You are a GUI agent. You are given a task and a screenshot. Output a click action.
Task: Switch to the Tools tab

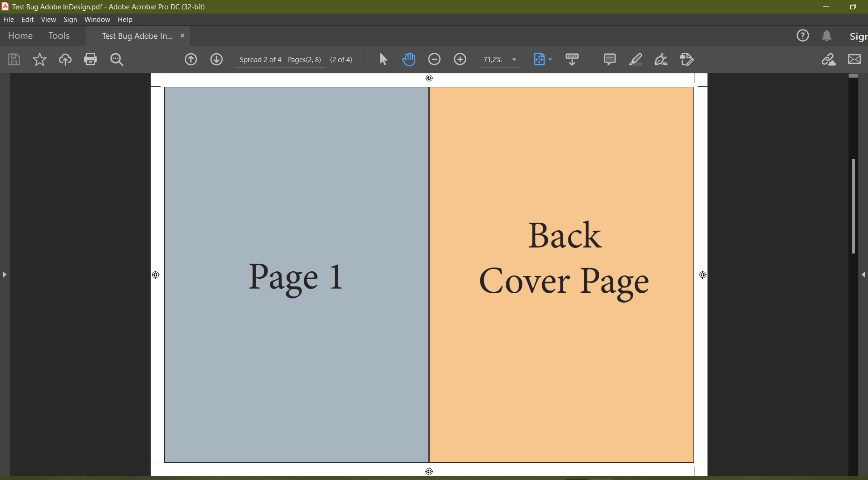click(59, 36)
